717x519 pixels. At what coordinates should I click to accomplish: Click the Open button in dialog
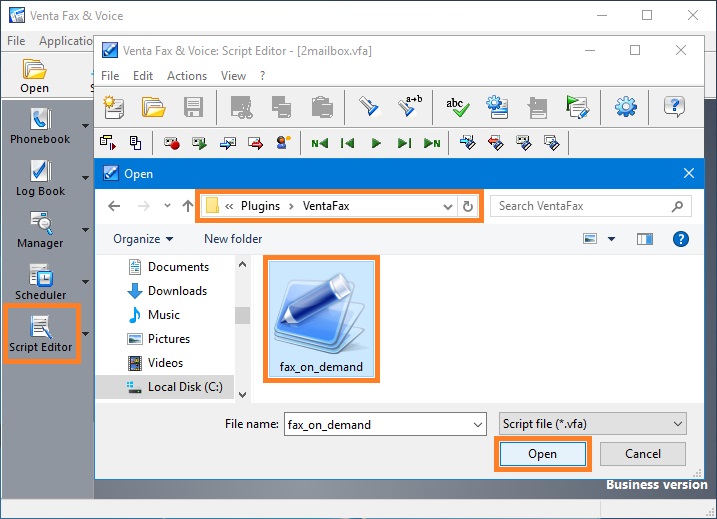pyautogui.click(x=542, y=454)
